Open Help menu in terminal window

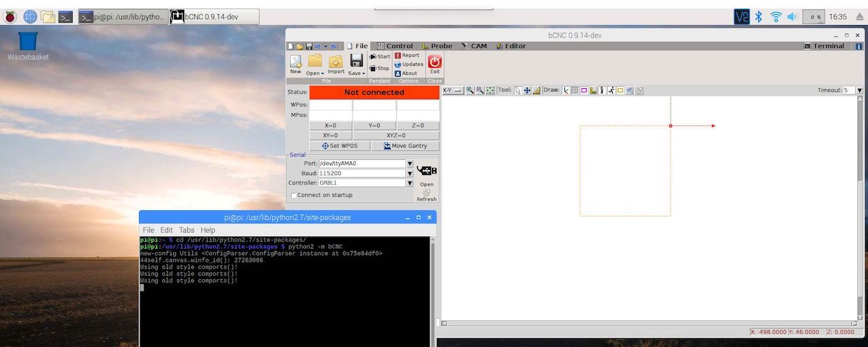[x=208, y=230]
